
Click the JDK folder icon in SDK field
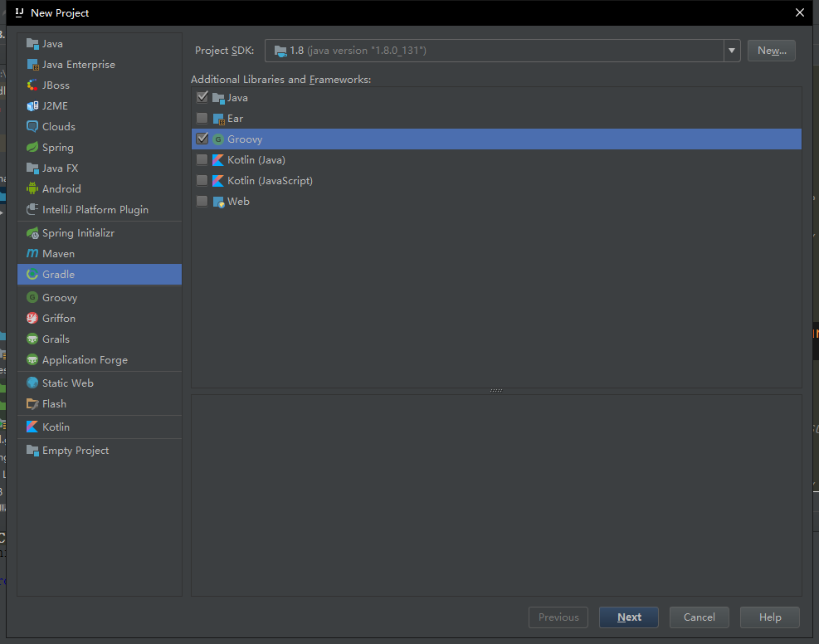tap(280, 51)
